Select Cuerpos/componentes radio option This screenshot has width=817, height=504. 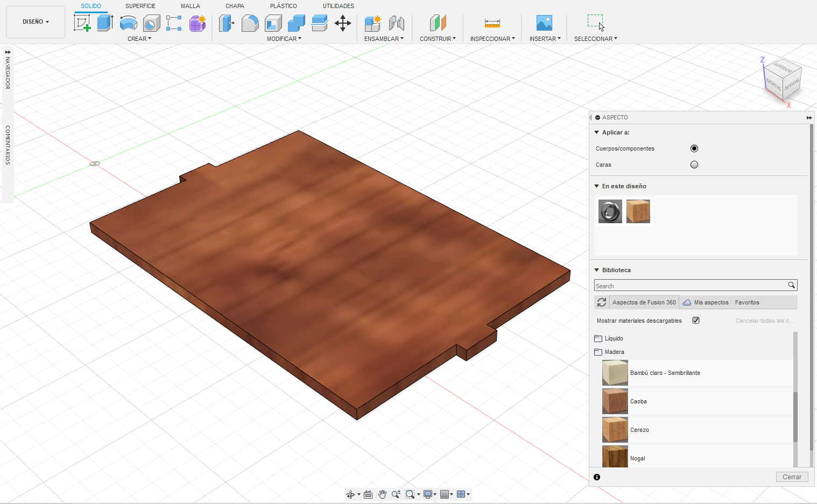[694, 148]
